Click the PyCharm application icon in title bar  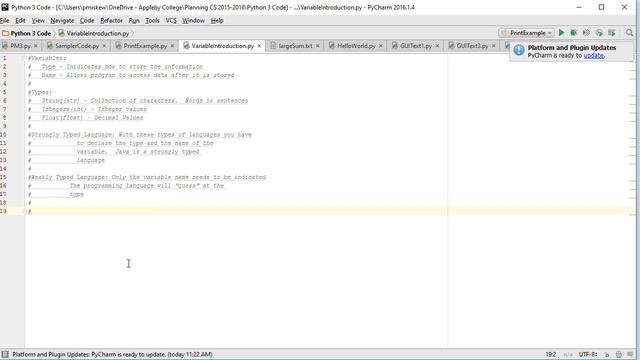tap(4, 7)
